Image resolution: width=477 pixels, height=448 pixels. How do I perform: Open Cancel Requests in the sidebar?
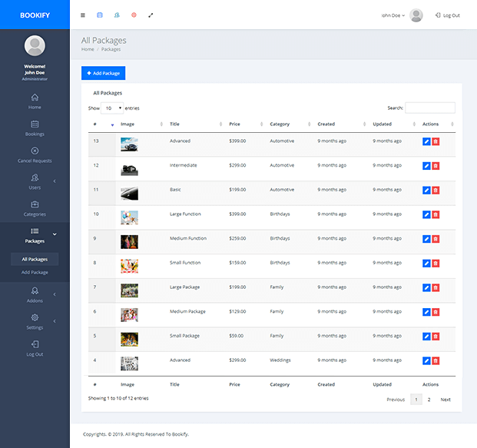35,155
